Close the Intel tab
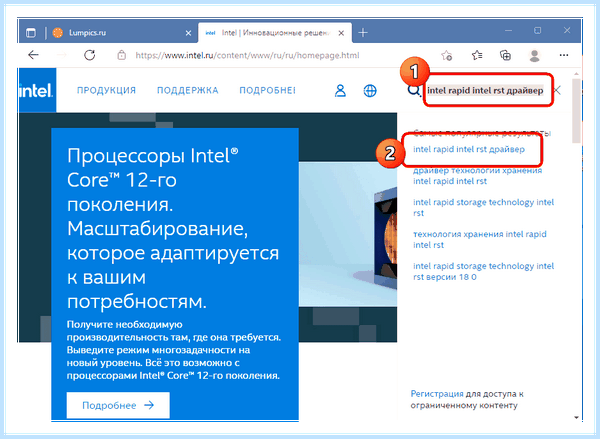Image resolution: width=600 pixels, height=439 pixels. pos(341,33)
